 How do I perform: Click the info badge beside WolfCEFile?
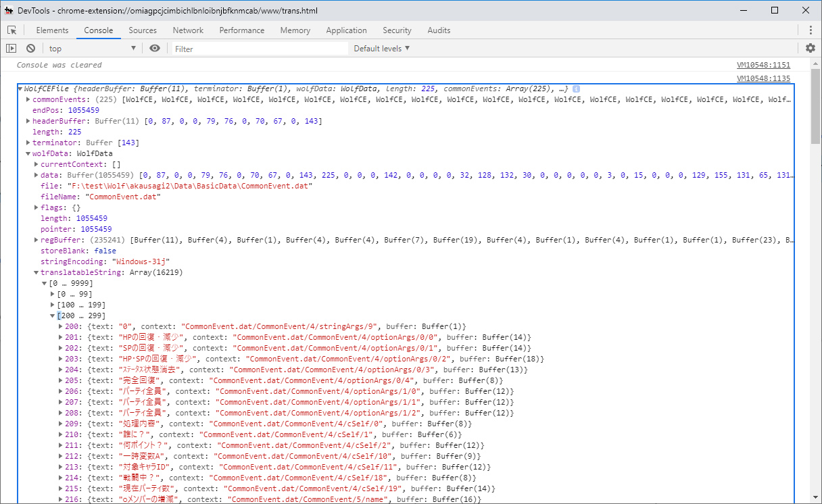tap(576, 89)
